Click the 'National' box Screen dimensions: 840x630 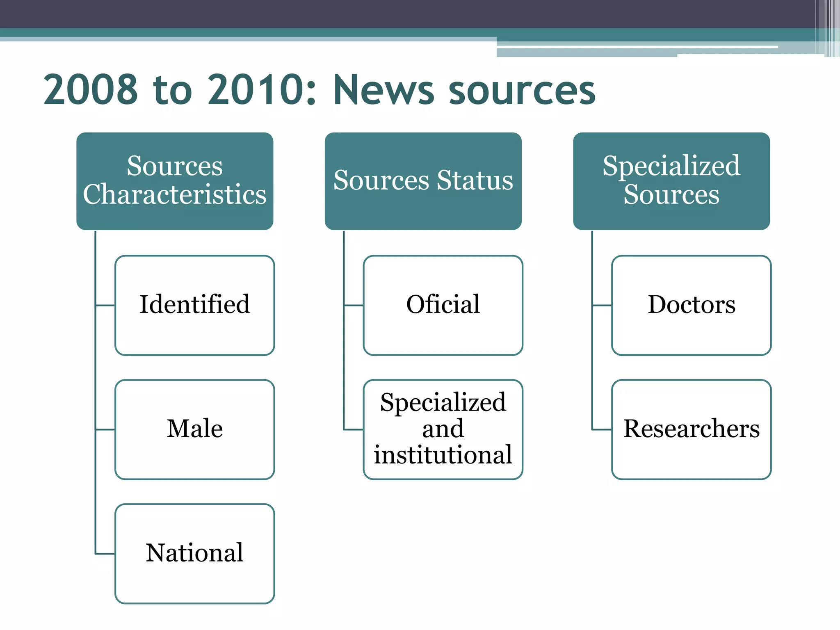(195, 554)
